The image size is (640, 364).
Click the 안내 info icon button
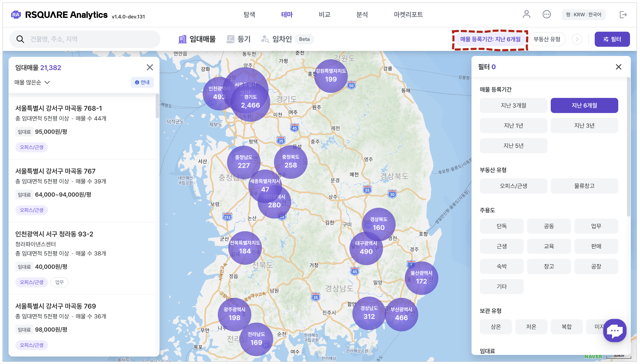point(142,82)
